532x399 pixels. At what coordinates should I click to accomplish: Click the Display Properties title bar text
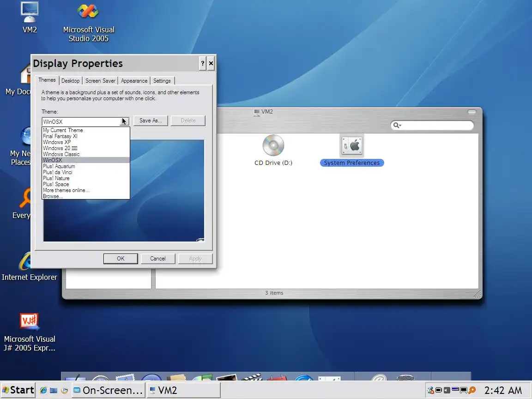tap(78, 63)
